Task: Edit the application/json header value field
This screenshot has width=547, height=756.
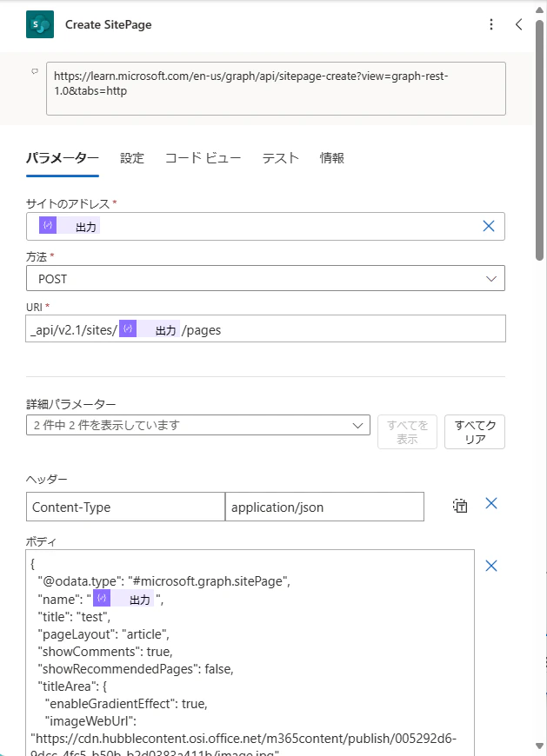Action: click(324, 507)
